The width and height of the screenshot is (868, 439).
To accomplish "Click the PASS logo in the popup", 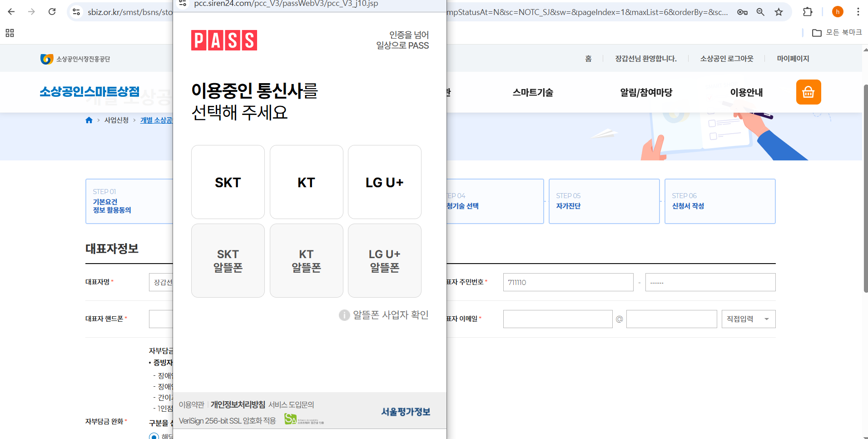I will tap(224, 40).
